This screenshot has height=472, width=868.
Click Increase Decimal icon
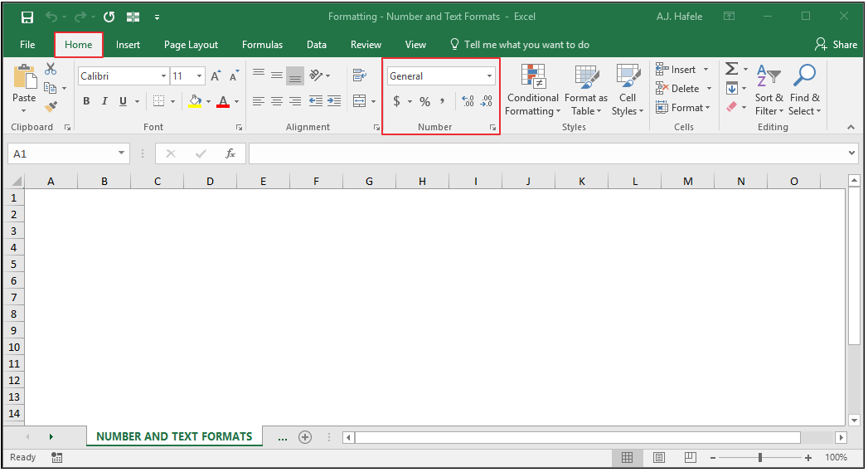click(468, 101)
